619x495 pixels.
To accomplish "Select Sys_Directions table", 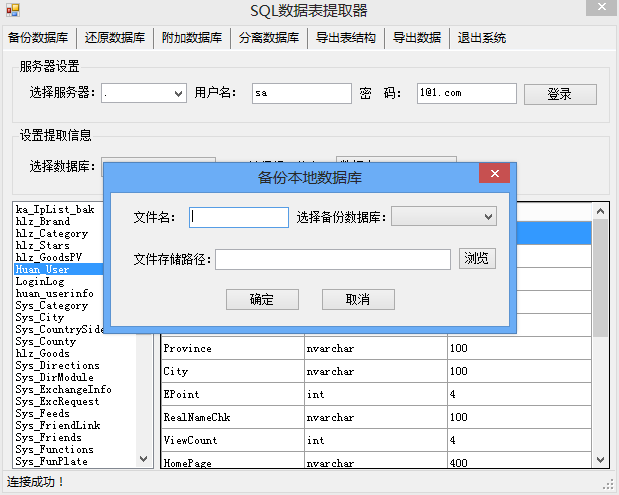I will tap(58, 366).
